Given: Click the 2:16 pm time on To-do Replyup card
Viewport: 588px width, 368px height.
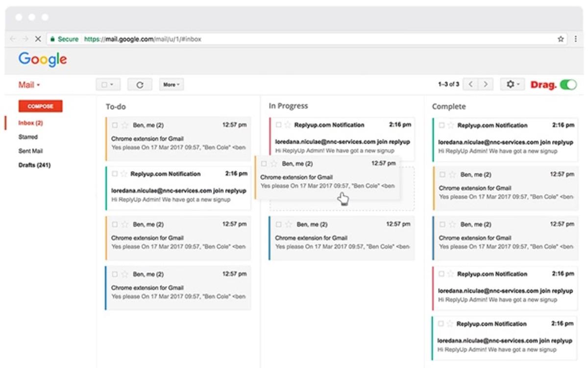Looking at the screenshot, I should click(x=236, y=174).
